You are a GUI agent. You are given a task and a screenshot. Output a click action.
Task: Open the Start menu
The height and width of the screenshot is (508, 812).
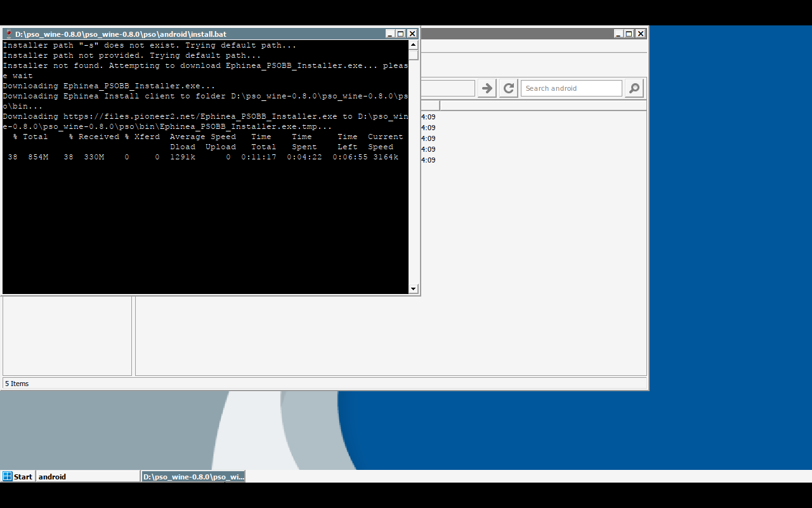(17, 476)
